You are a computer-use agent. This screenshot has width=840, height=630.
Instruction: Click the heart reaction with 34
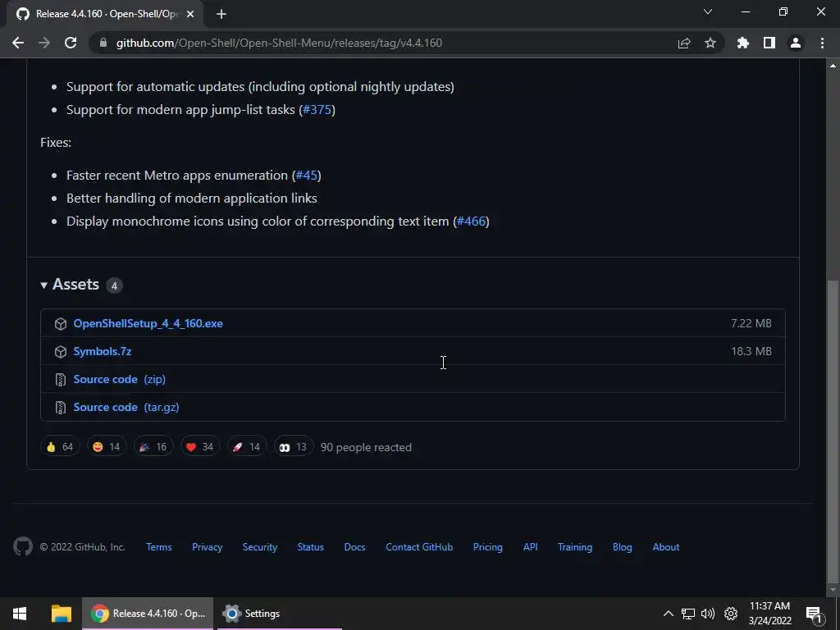click(200, 447)
